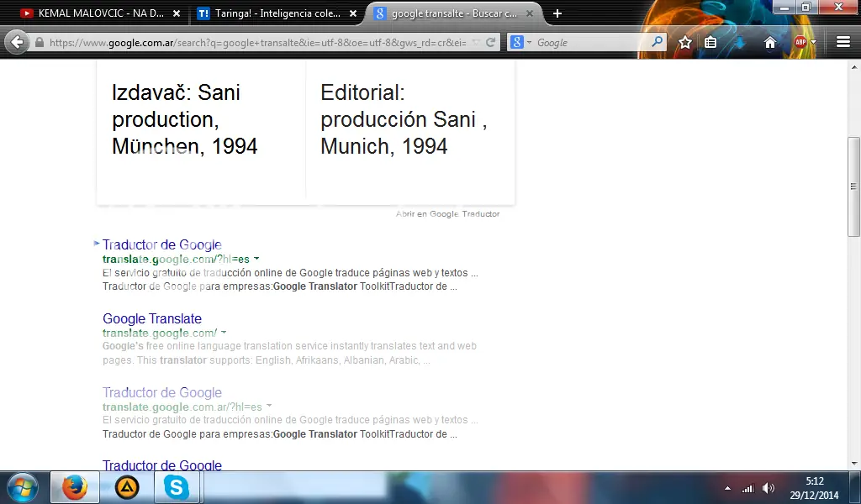Click the Firefox taskbar icon
The image size is (861, 504).
coord(75,487)
